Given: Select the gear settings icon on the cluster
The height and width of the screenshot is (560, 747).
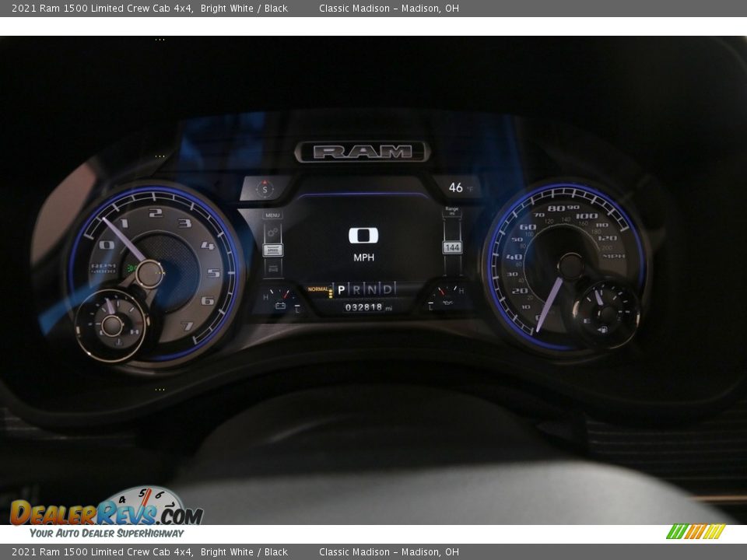Looking at the screenshot, I should tap(273, 231).
